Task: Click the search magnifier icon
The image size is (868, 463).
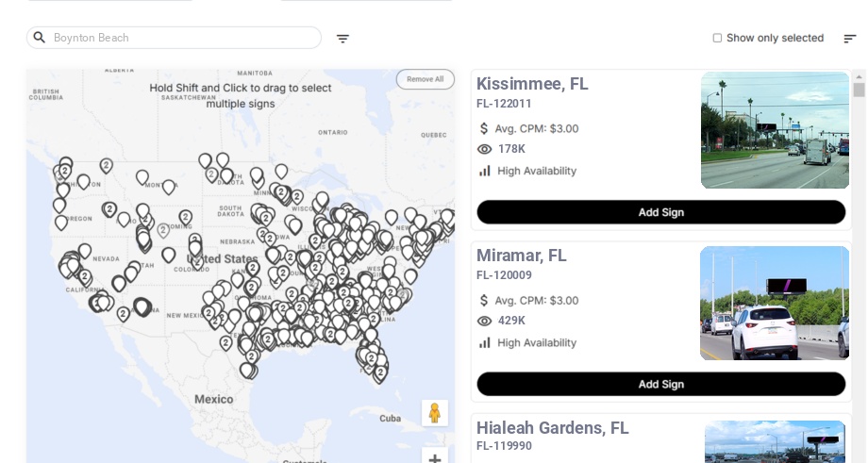Action: (x=40, y=38)
